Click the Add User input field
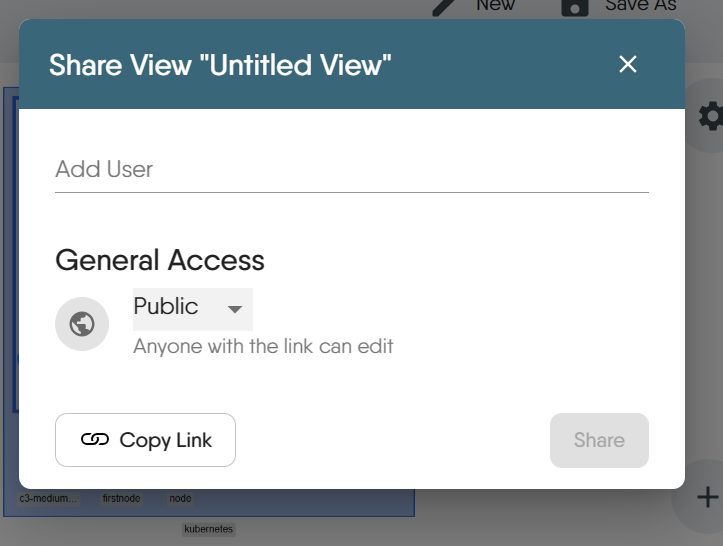This screenshot has height=546, width=723. pyautogui.click(x=351, y=169)
